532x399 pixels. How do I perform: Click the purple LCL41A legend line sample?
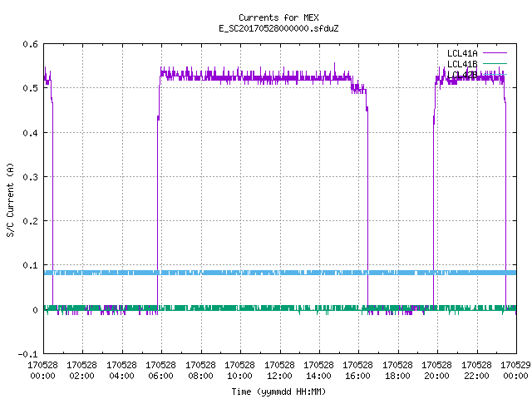(x=495, y=53)
